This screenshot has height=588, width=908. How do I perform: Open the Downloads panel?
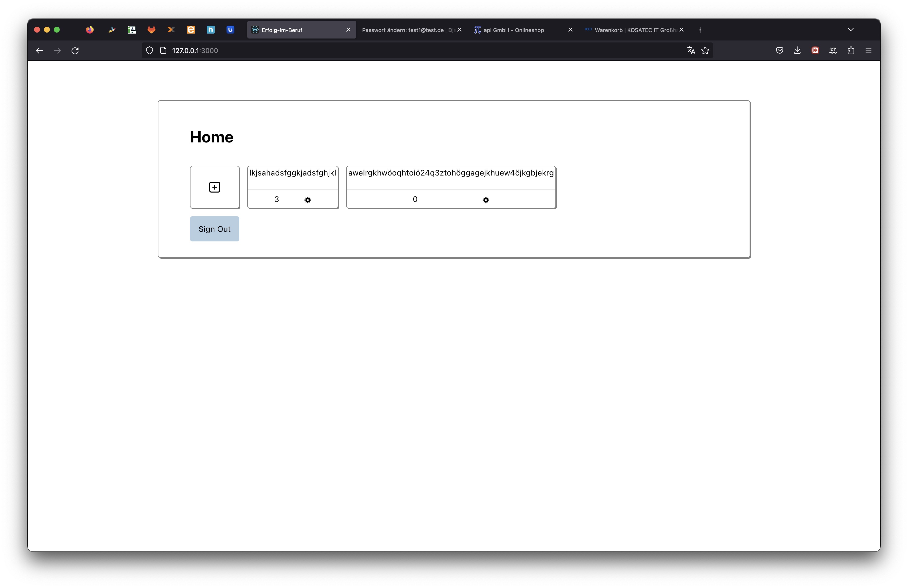tap(797, 50)
